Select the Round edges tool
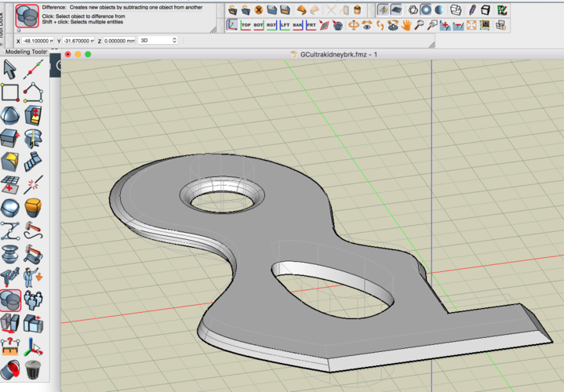Screen dimensions: 564x392 pyautogui.click(x=9, y=162)
